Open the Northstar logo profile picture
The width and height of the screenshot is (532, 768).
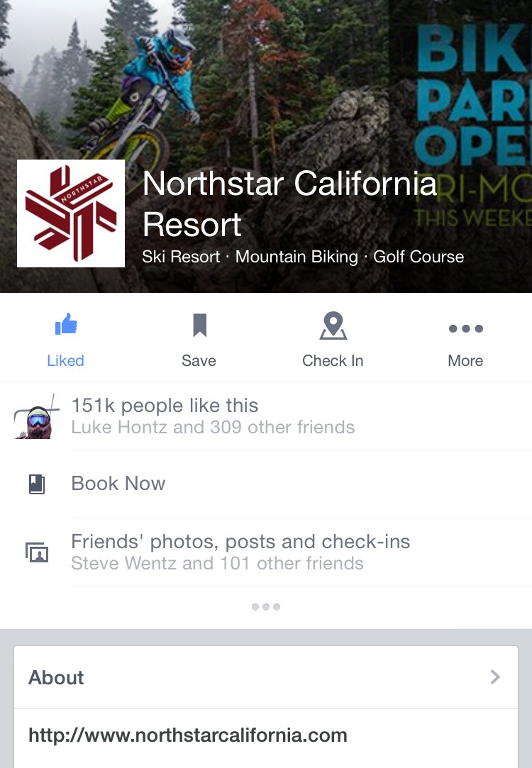point(71,213)
